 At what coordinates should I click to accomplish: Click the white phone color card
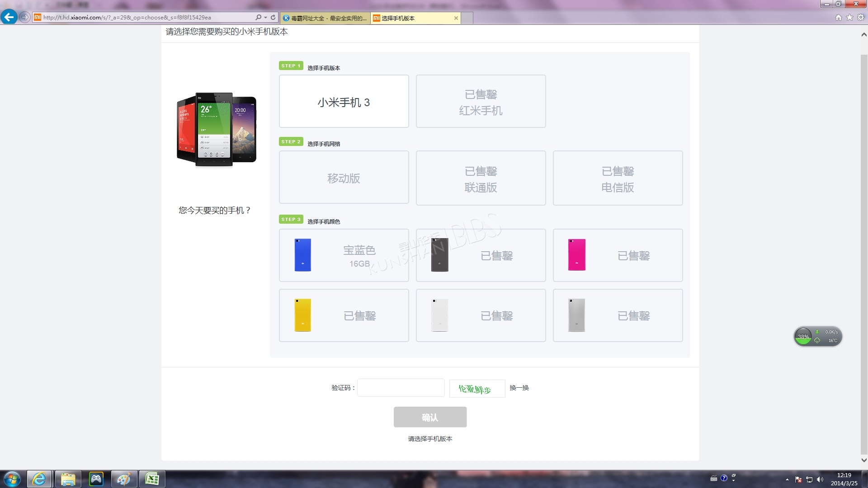coord(481,315)
